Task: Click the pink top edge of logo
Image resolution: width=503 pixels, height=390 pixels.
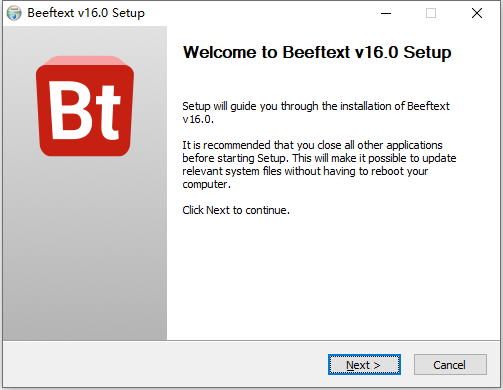Action: point(85,60)
